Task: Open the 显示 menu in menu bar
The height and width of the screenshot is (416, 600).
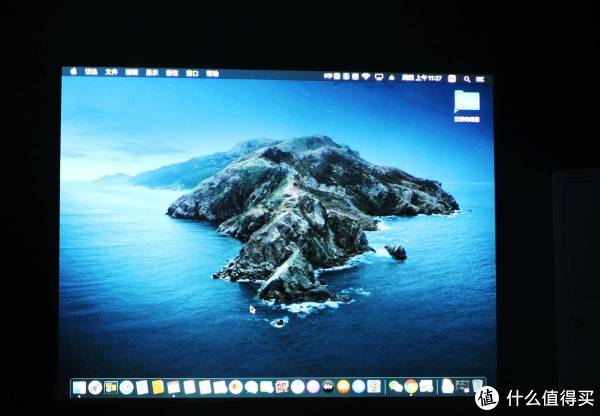Action: (x=152, y=73)
